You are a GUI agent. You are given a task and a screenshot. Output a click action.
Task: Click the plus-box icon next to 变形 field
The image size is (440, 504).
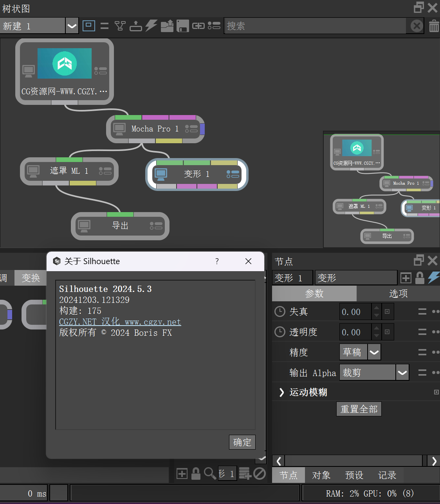coord(406,278)
